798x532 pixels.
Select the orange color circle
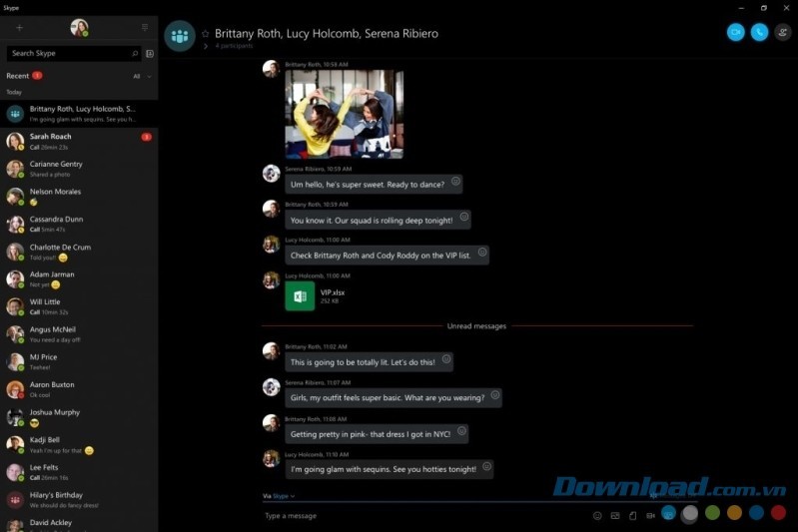734,513
